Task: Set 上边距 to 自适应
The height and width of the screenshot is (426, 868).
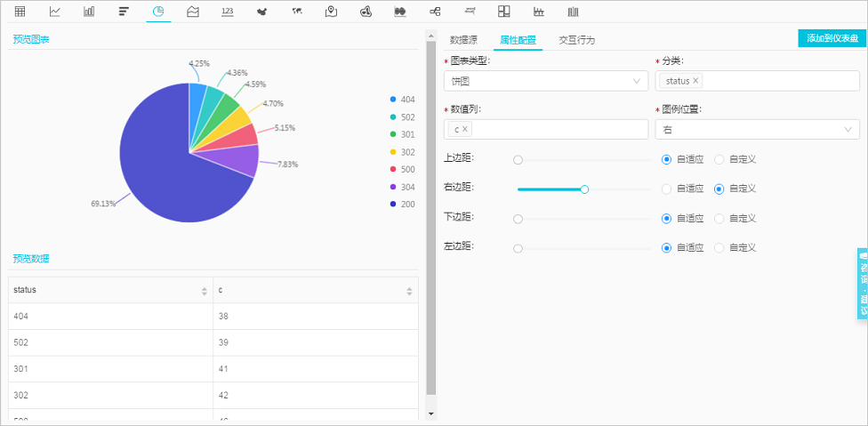Action: [666, 159]
